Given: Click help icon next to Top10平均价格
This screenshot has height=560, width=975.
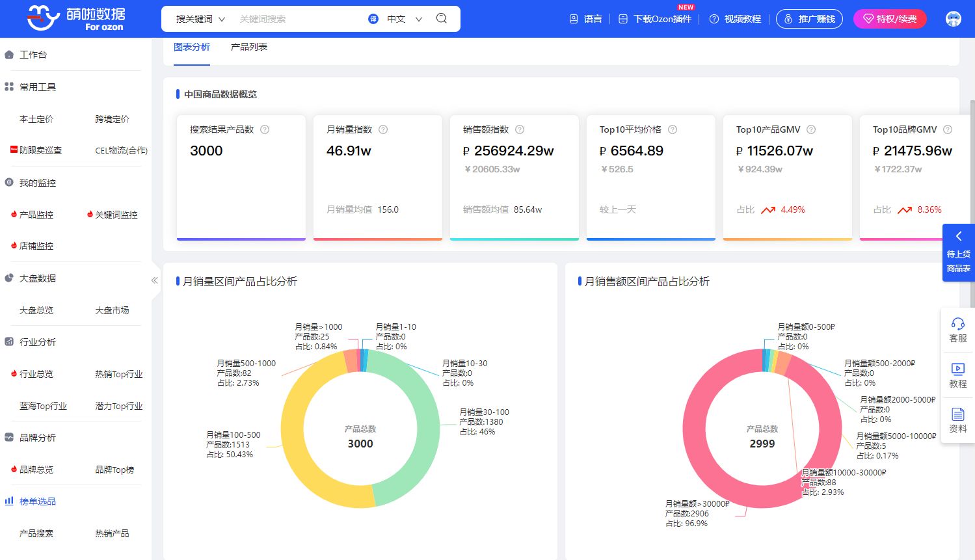Looking at the screenshot, I should [673, 129].
